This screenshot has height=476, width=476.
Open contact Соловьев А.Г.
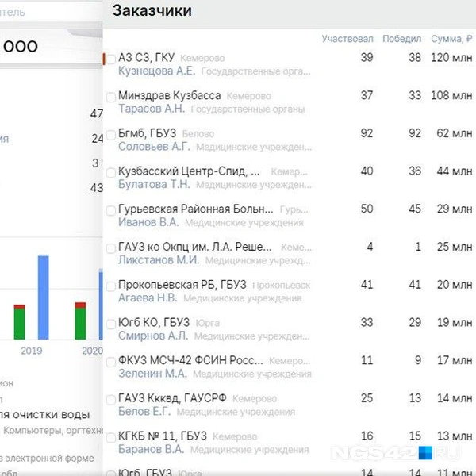(x=154, y=147)
